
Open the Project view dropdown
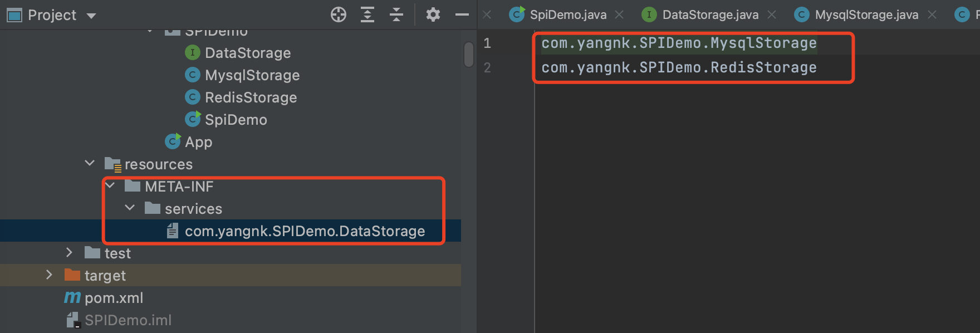(x=91, y=16)
